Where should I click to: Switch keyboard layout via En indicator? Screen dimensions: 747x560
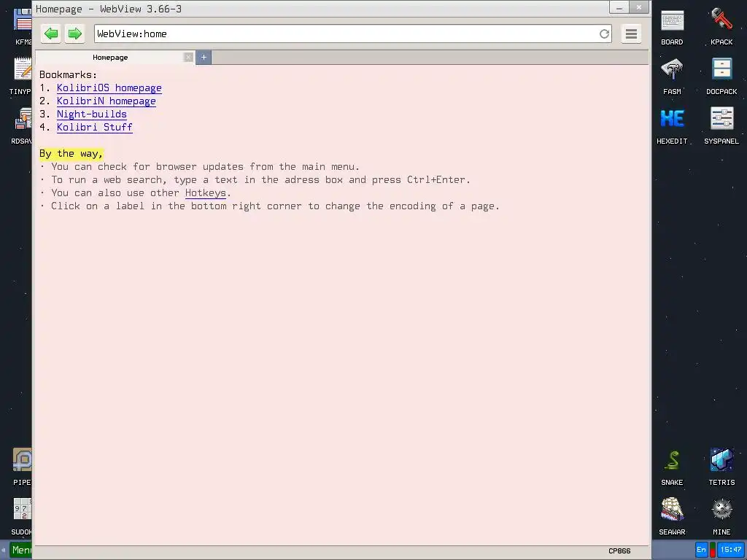pyautogui.click(x=701, y=550)
